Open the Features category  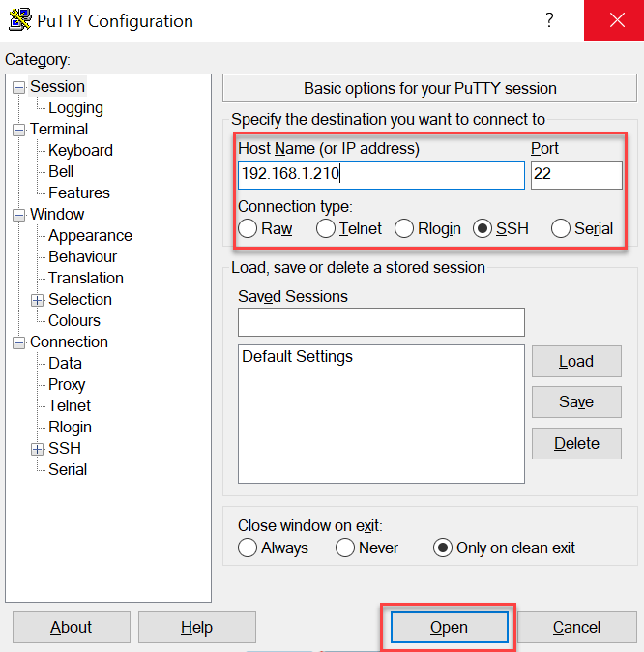click(x=79, y=193)
